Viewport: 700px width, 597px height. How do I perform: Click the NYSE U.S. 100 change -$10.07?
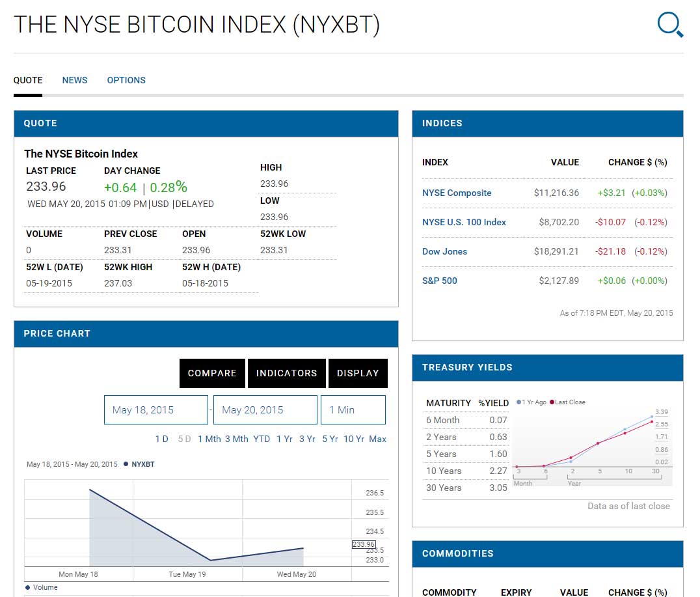point(610,222)
